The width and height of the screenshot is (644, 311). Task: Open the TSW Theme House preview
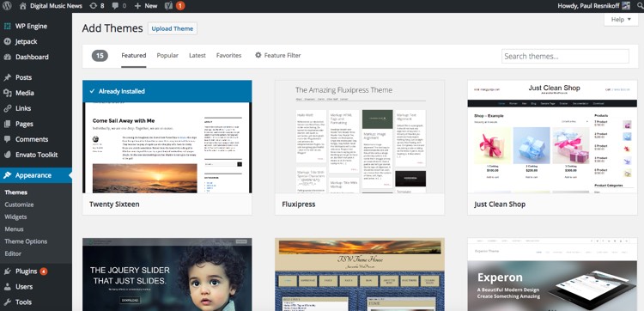[x=360, y=274]
